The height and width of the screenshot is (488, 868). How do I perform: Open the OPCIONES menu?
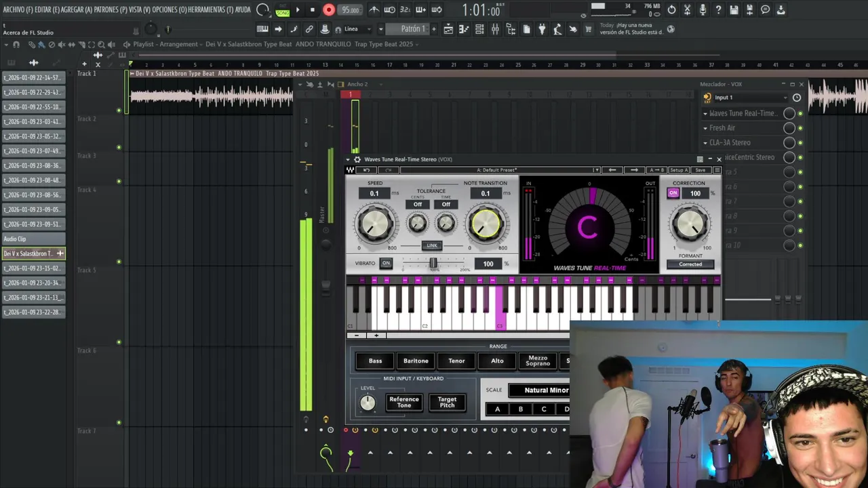[x=169, y=9]
